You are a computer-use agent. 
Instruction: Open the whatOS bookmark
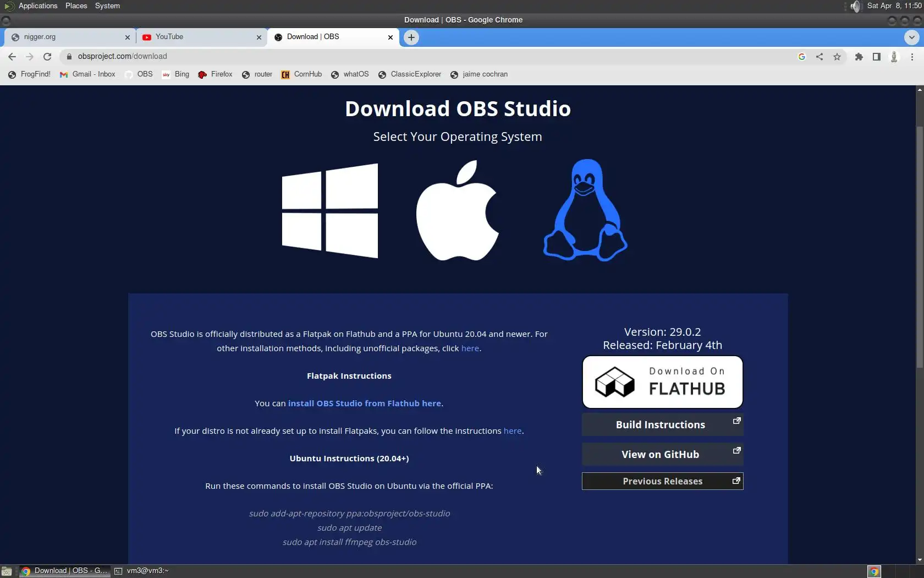(x=350, y=74)
